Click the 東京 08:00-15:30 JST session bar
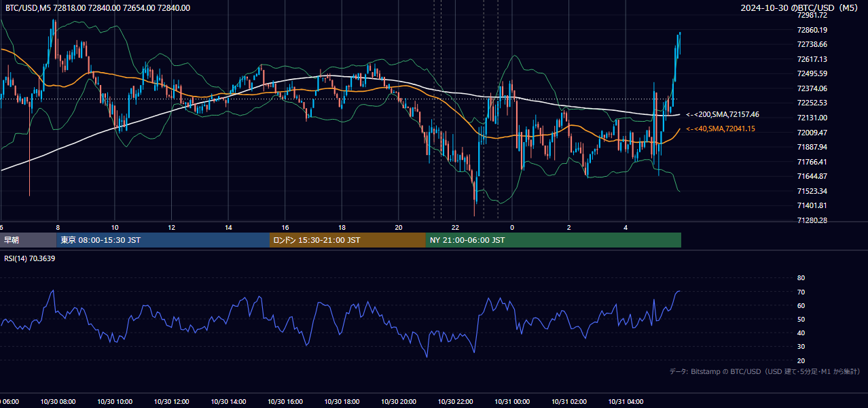Viewport: 868px width, 408px height. 163,240
